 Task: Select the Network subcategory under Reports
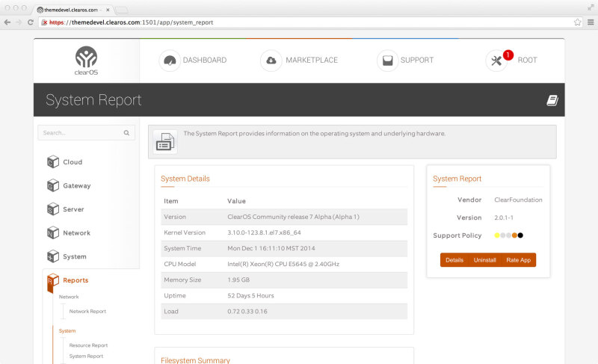69,297
